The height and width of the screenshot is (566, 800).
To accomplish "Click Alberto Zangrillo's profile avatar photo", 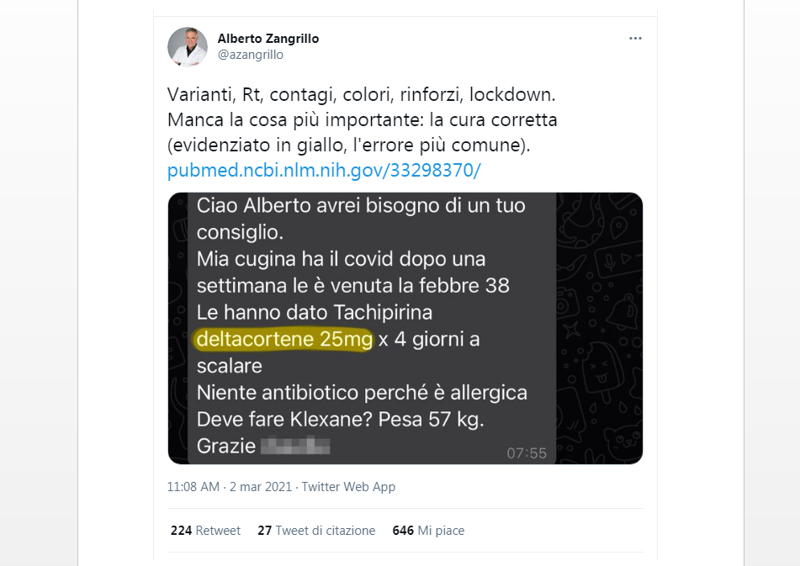I will pyautogui.click(x=187, y=47).
